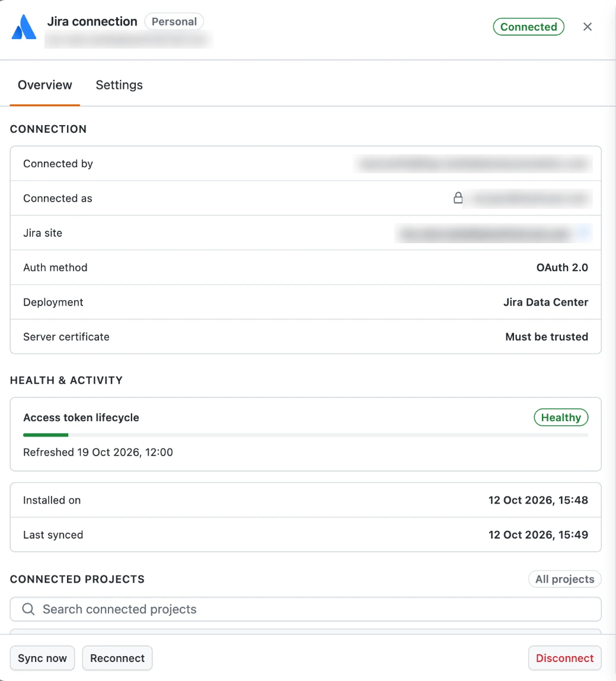Focus the Search connected projects field
The height and width of the screenshot is (681, 616).
tap(305, 609)
